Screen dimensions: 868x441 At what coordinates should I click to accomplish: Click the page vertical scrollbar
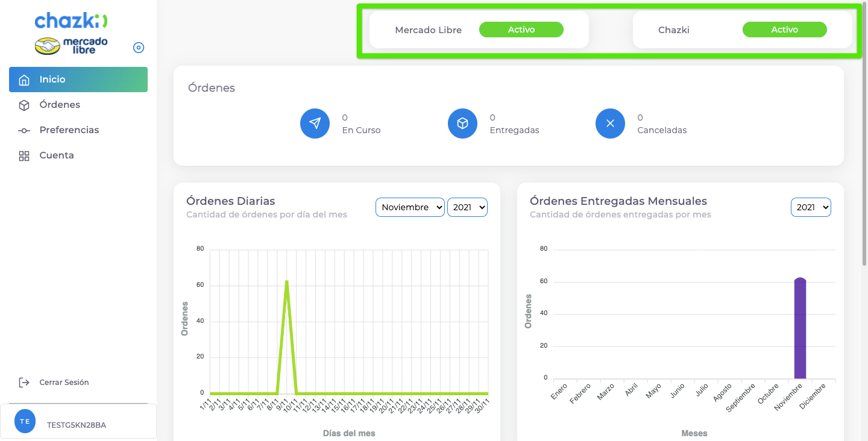pos(864,133)
